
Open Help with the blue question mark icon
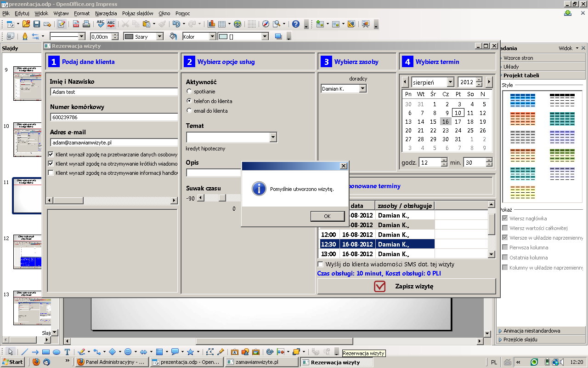[296, 24]
